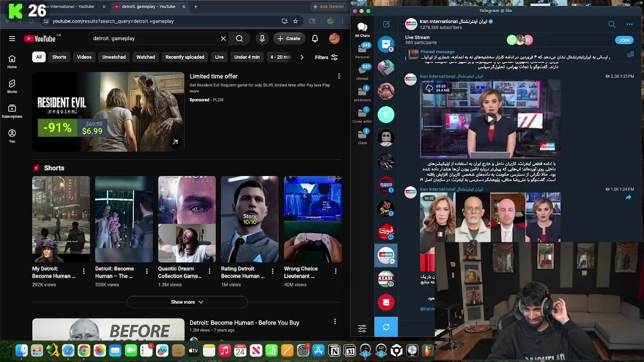
Task: Search within Iran International channel
Action: point(612,24)
